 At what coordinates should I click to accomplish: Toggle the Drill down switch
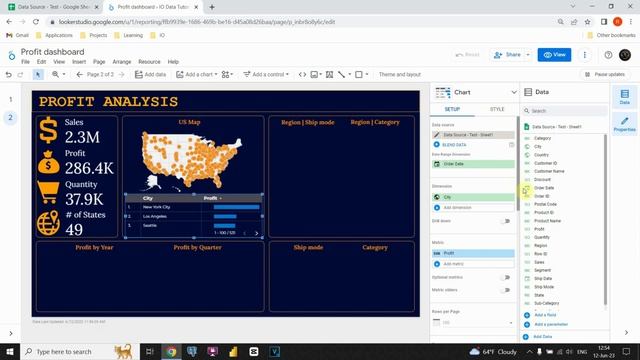pyautogui.click(x=506, y=221)
